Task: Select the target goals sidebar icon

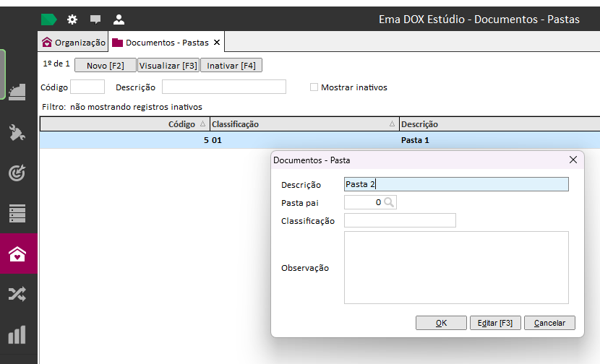Action: click(x=17, y=173)
